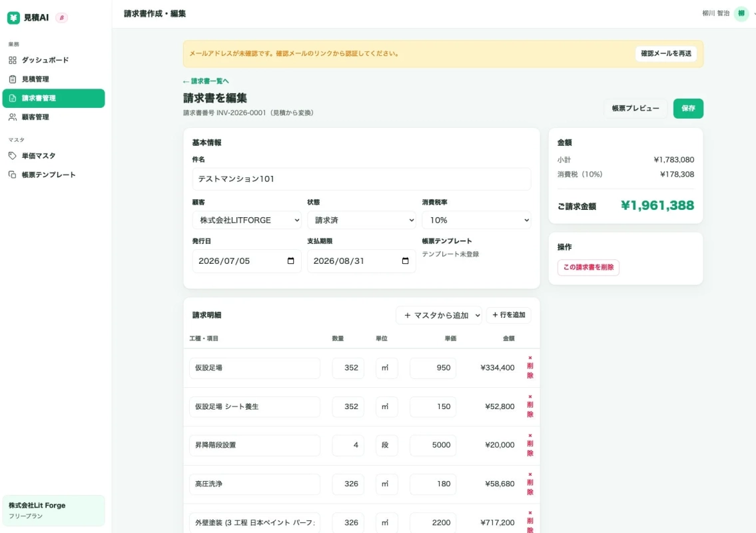
Task: Click item name field 外壁塗装
Action: click(254, 522)
